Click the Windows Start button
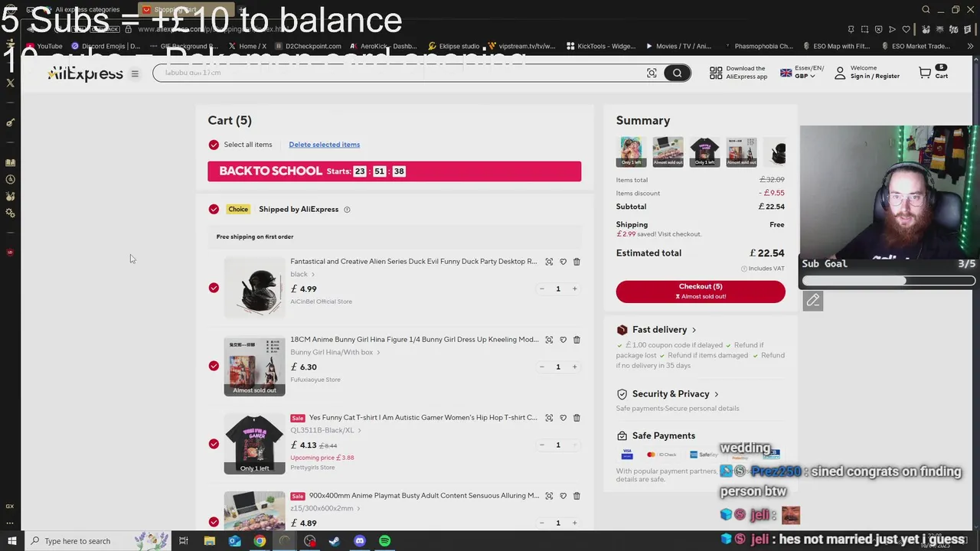This screenshot has height=551, width=980. (11, 541)
